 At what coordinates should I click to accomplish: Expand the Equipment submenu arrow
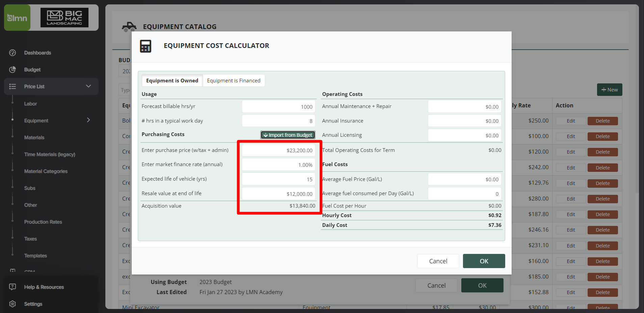click(88, 120)
